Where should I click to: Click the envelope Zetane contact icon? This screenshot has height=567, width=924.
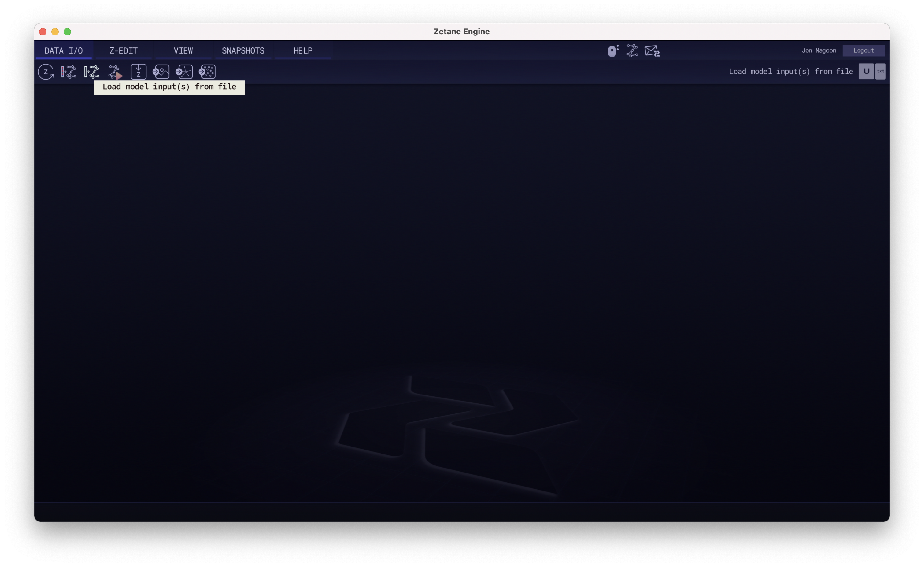coord(652,51)
